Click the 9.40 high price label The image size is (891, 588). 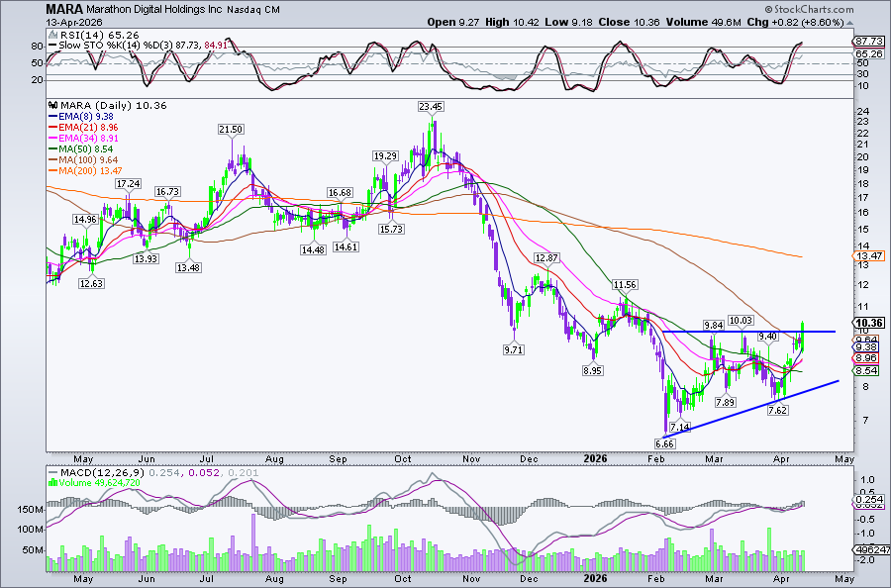(767, 337)
